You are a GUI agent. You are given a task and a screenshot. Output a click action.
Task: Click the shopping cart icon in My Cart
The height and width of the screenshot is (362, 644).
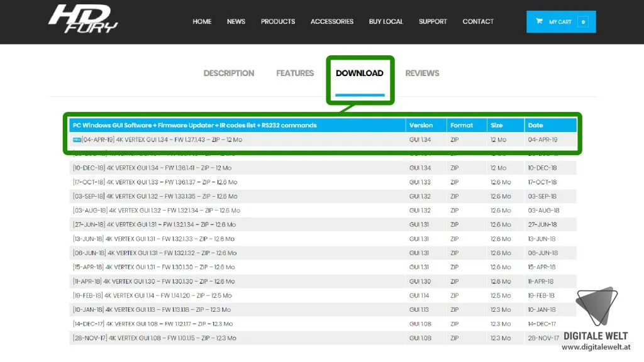pos(539,21)
